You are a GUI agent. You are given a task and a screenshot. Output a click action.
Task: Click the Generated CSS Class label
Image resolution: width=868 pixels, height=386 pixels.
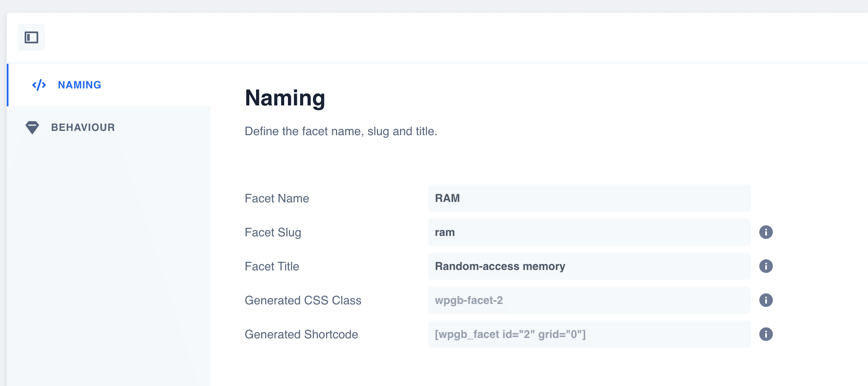(303, 301)
